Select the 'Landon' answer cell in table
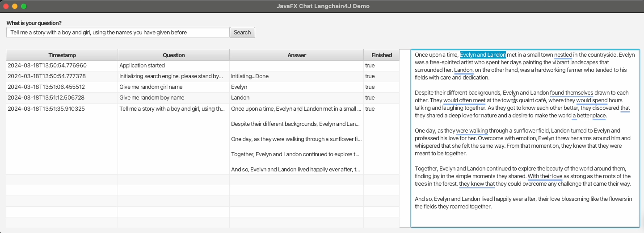 297,98
